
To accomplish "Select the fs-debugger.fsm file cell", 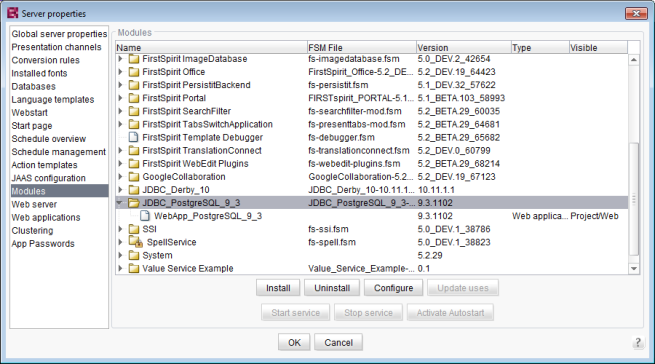I will coord(341,137).
